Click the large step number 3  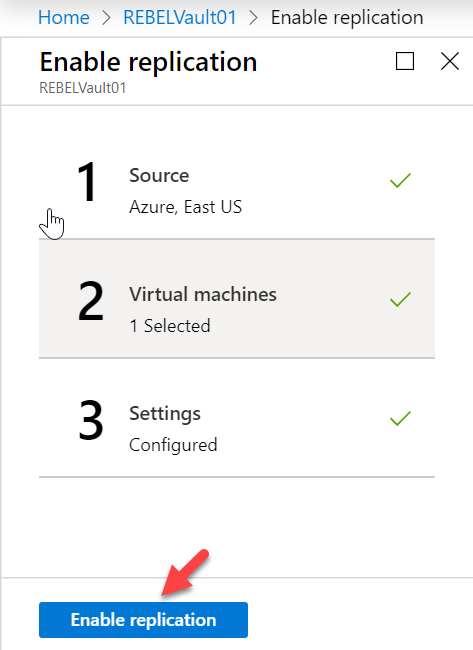(x=90, y=420)
